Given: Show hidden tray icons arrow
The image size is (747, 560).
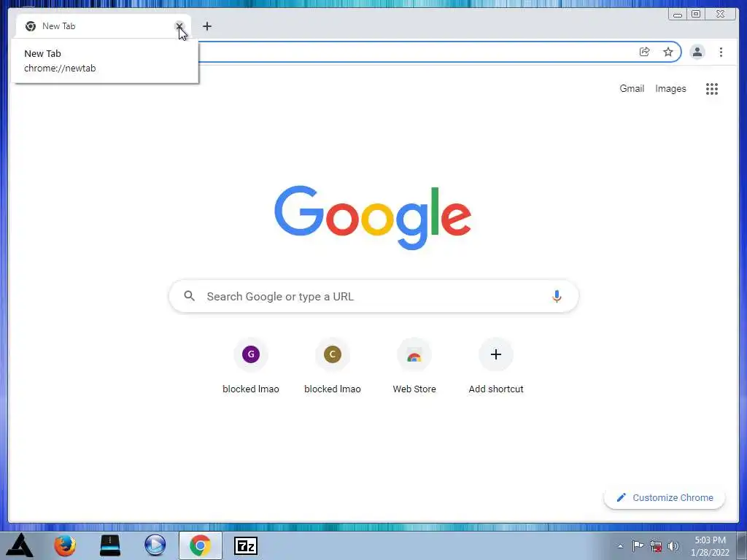Looking at the screenshot, I should [x=620, y=546].
